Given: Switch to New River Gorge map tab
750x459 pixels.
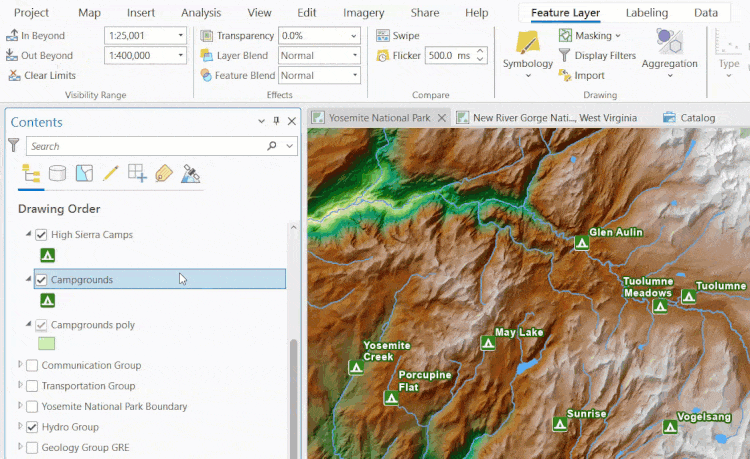Looking at the screenshot, I should pyautogui.click(x=547, y=118).
